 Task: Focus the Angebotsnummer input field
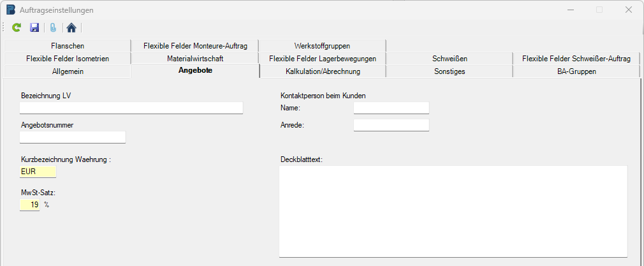click(x=73, y=137)
